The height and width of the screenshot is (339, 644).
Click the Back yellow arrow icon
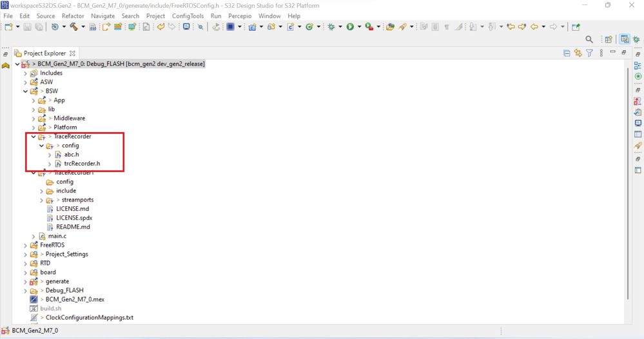pyautogui.click(x=534, y=26)
